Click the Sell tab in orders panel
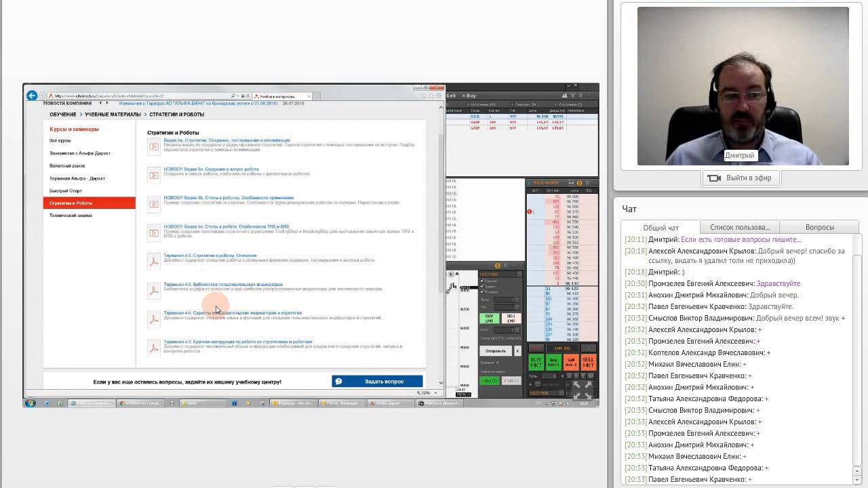868x488 pixels. click(452, 96)
